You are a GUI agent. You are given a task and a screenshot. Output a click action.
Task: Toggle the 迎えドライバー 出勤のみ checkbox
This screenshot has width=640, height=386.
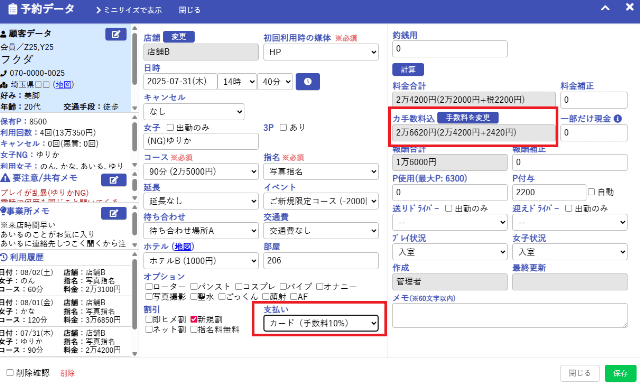[568, 209]
